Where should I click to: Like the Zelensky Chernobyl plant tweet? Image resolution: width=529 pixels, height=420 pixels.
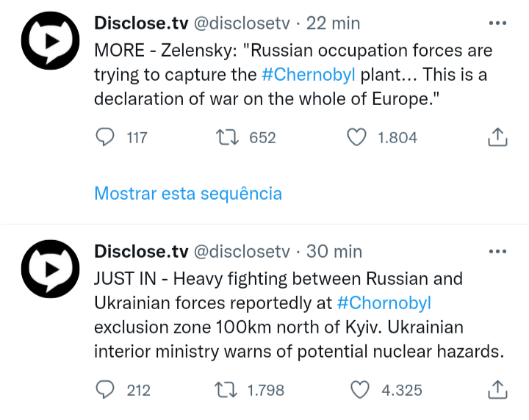[356, 137]
